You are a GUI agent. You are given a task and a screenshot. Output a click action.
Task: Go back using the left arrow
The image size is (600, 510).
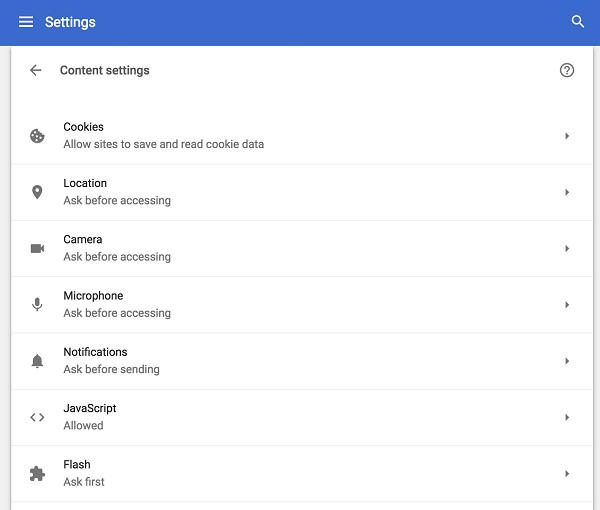click(36, 70)
